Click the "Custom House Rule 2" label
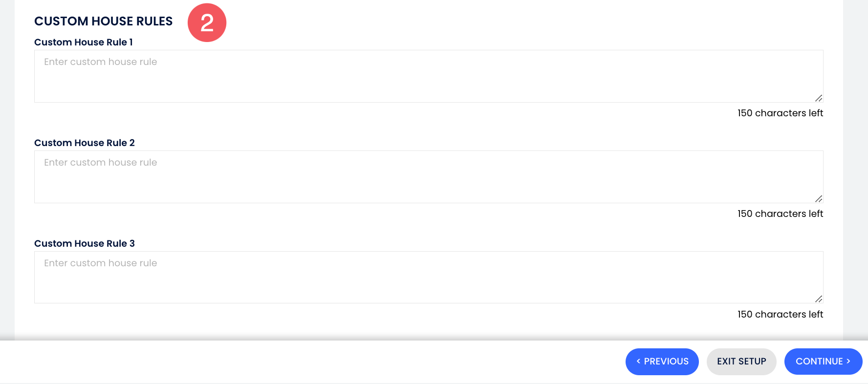 pos(85,143)
